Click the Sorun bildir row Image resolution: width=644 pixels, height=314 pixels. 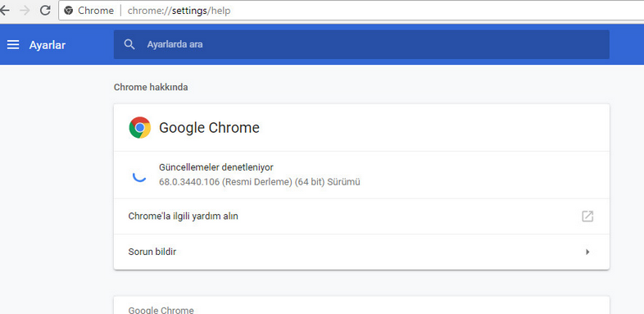click(x=361, y=252)
